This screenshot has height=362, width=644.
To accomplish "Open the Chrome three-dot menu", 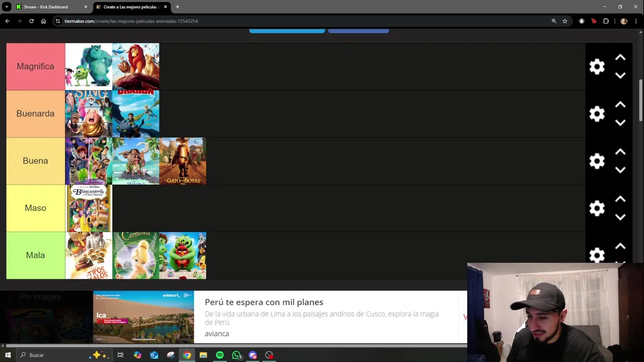I will click(x=637, y=21).
